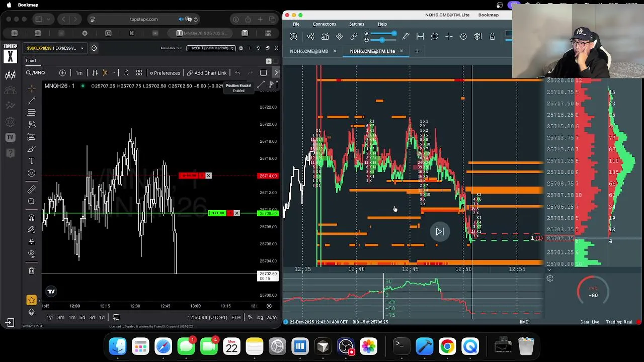Open TopstepX settings gear in left sidebar

point(10,122)
